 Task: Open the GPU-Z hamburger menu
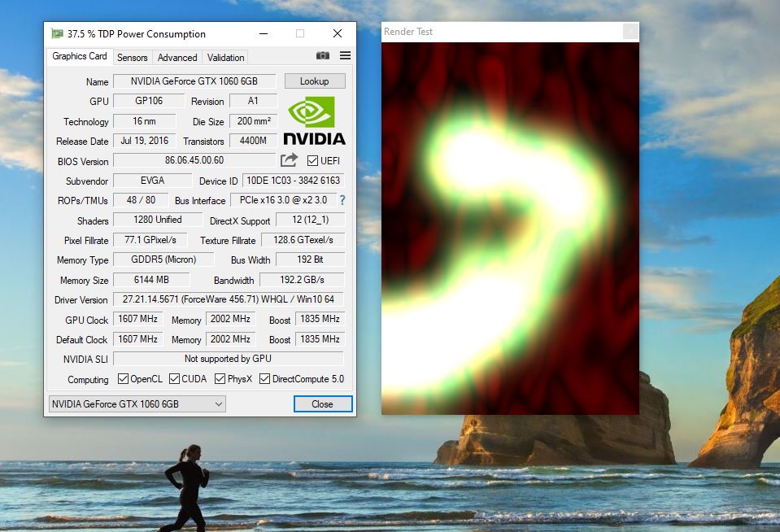(345, 55)
